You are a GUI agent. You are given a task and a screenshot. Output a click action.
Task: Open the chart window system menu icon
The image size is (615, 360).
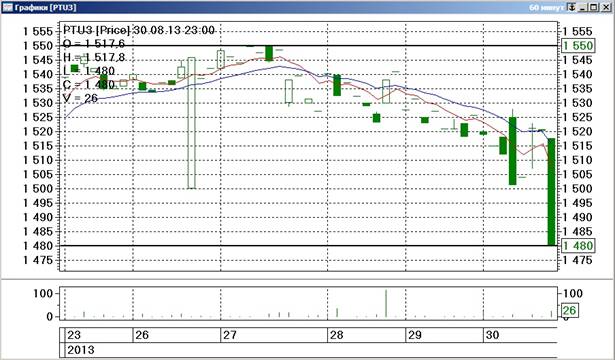[7, 7]
